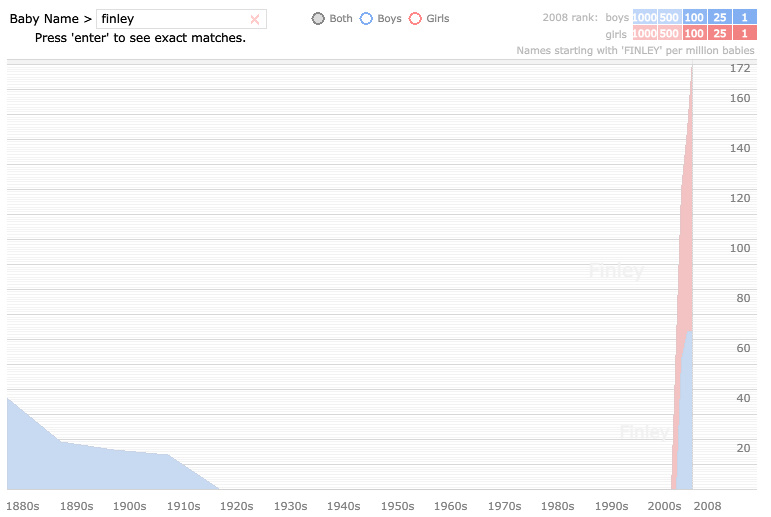
Task: Click the boys rank 25 swatch
Action: [720, 18]
